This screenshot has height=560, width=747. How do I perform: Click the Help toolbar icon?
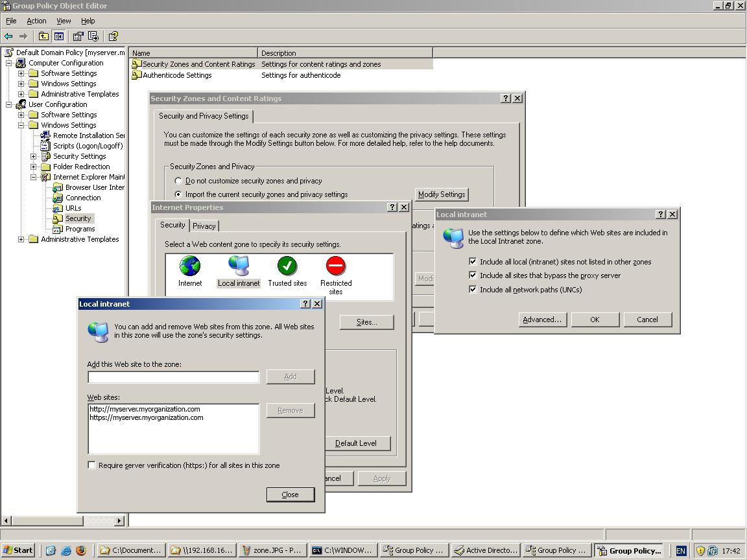pos(113,36)
